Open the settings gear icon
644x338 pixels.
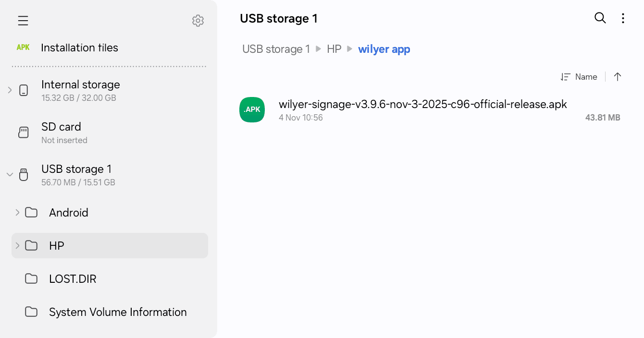pyautogui.click(x=198, y=21)
